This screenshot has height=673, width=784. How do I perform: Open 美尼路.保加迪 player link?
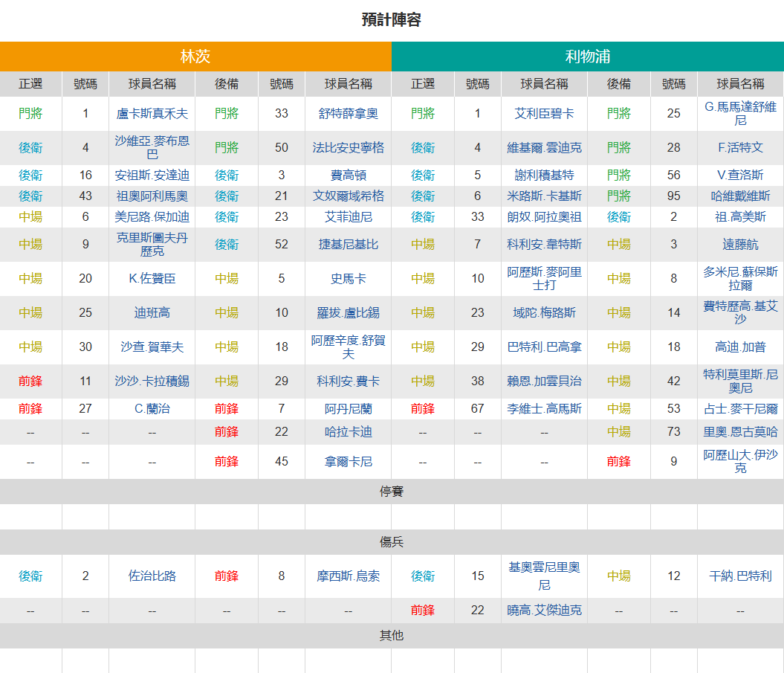pos(152,216)
